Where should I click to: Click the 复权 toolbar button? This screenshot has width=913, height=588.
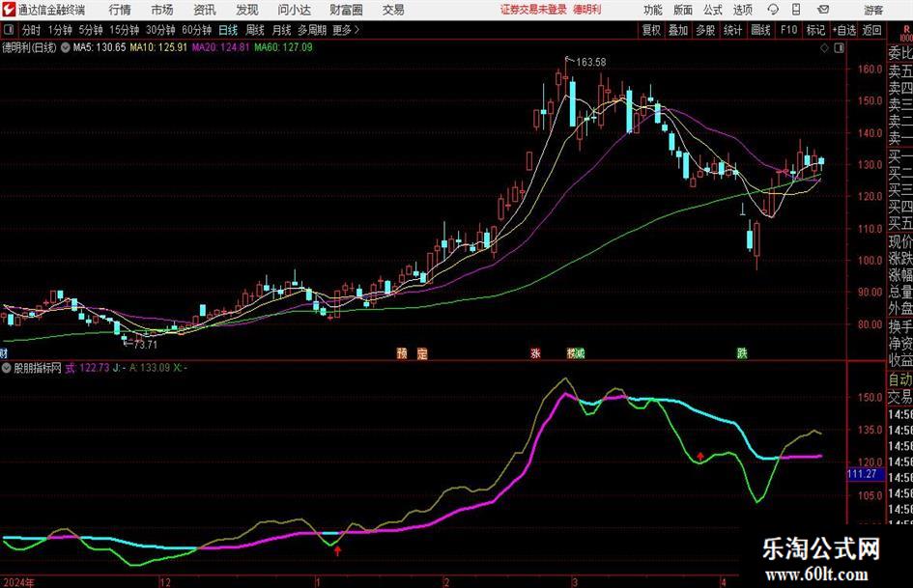651,30
